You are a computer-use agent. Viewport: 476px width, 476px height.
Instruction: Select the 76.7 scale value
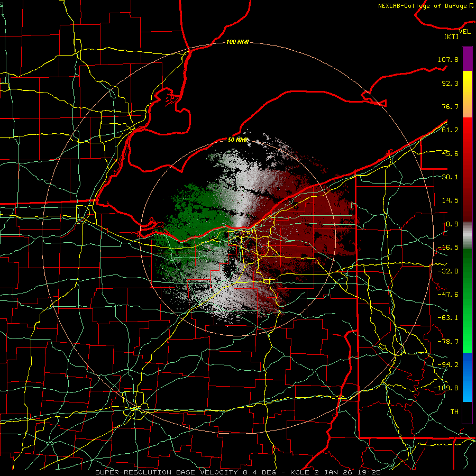(450, 106)
